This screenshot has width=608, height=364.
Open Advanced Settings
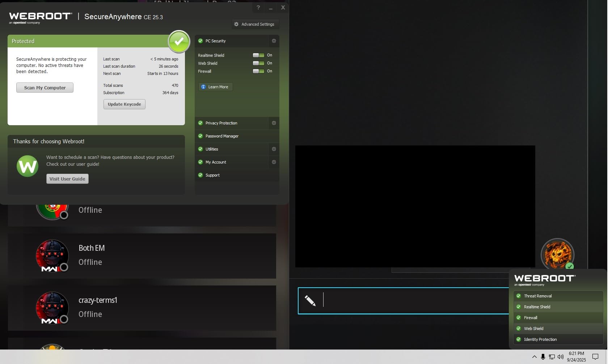255,24
